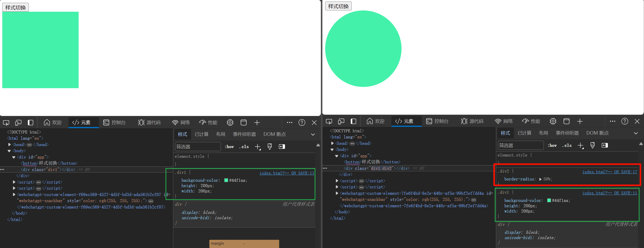Open the help question mark icon in left DevTools
644x248 pixels.
pos(302,123)
